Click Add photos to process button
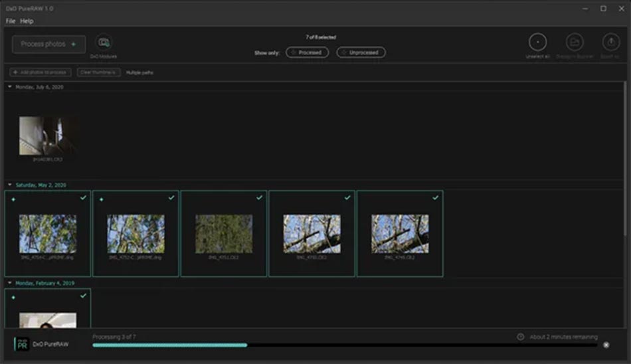Viewport: 631px width, 364px height. 41,72
